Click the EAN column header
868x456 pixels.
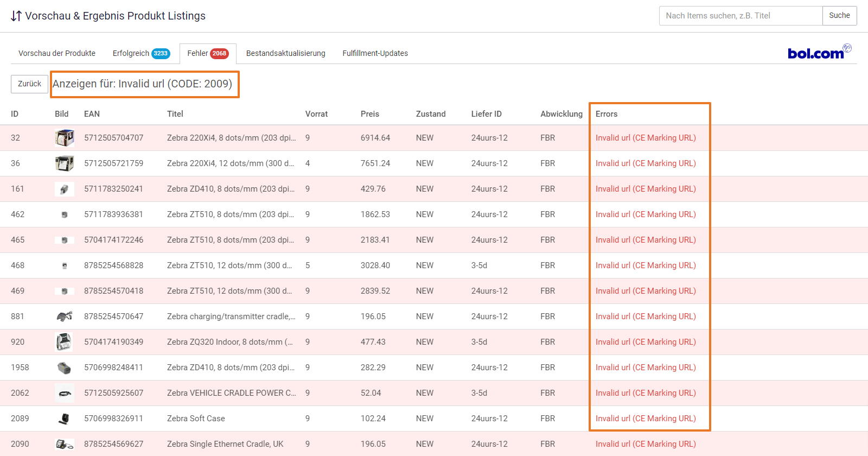pyautogui.click(x=92, y=114)
